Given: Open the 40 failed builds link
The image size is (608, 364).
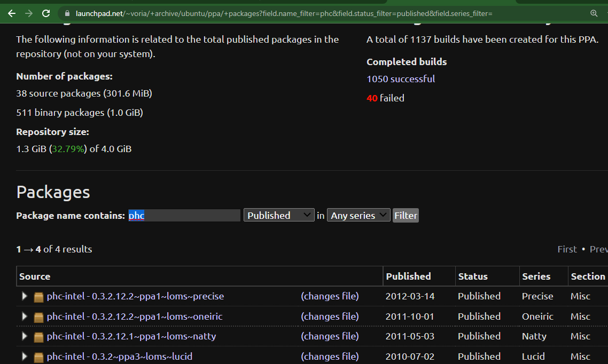Looking at the screenshot, I should pos(385,98).
